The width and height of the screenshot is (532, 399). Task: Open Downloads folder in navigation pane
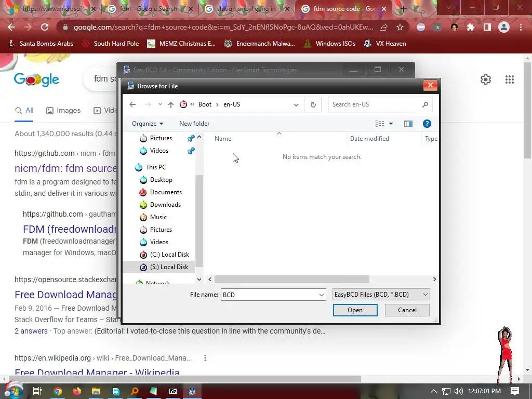pyautogui.click(x=165, y=205)
